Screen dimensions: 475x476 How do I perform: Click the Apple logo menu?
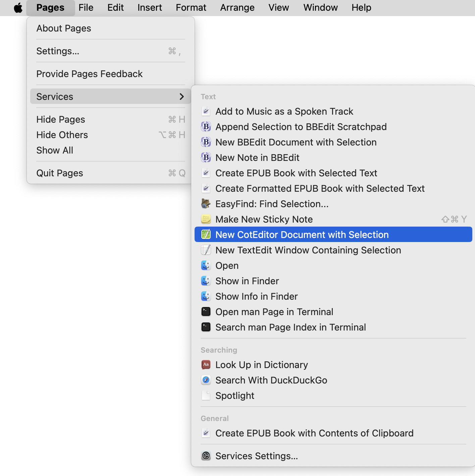(18, 8)
